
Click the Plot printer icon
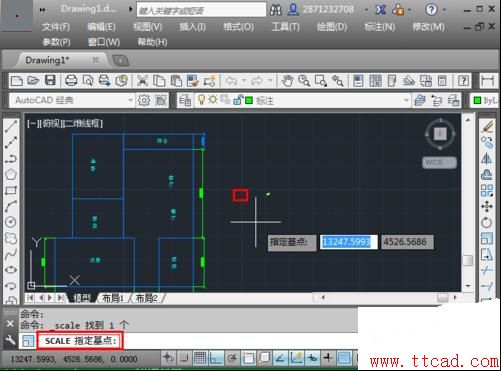(x=71, y=81)
